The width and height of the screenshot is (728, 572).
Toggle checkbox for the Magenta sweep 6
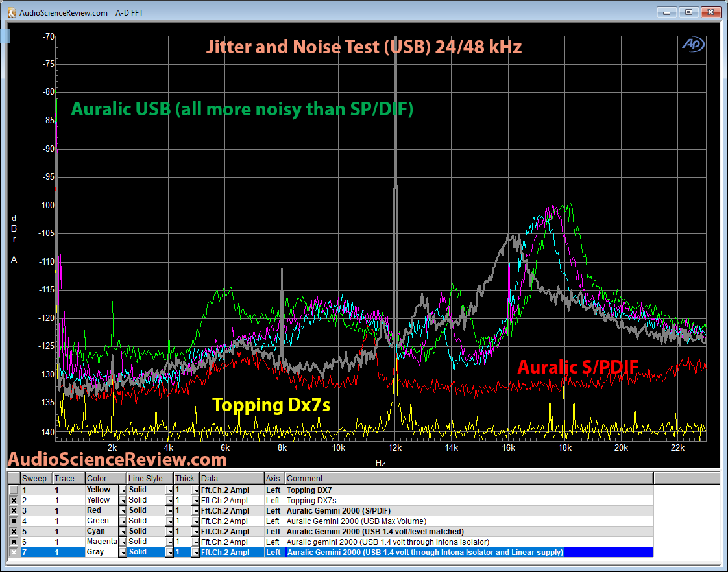[x=14, y=542]
